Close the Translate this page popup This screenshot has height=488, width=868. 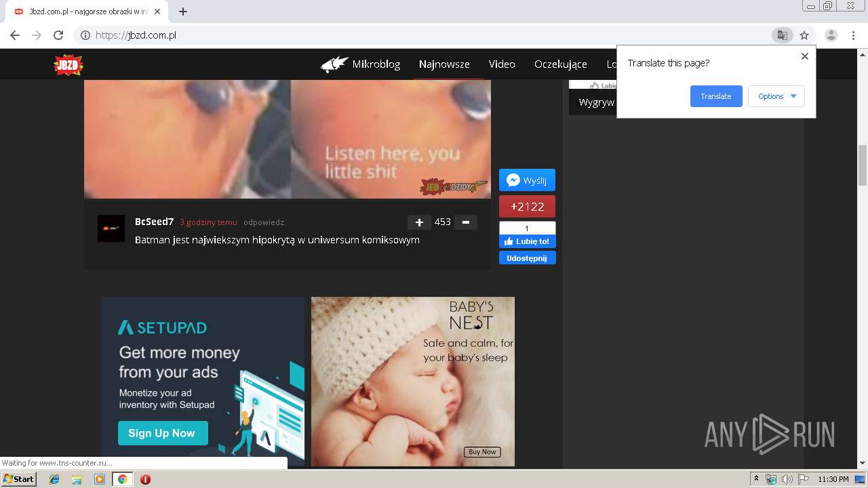(x=805, y=56)
